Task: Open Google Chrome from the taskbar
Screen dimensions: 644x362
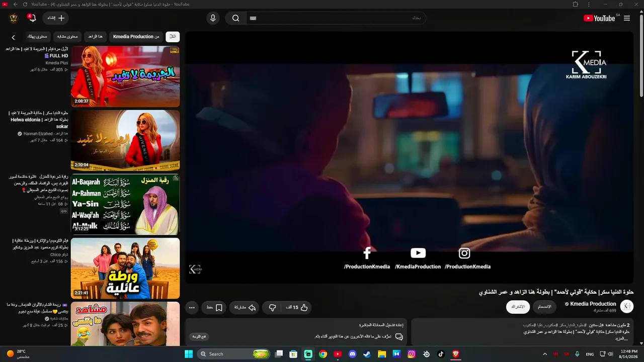Action: pyautogui.click(x=323, y=354)
